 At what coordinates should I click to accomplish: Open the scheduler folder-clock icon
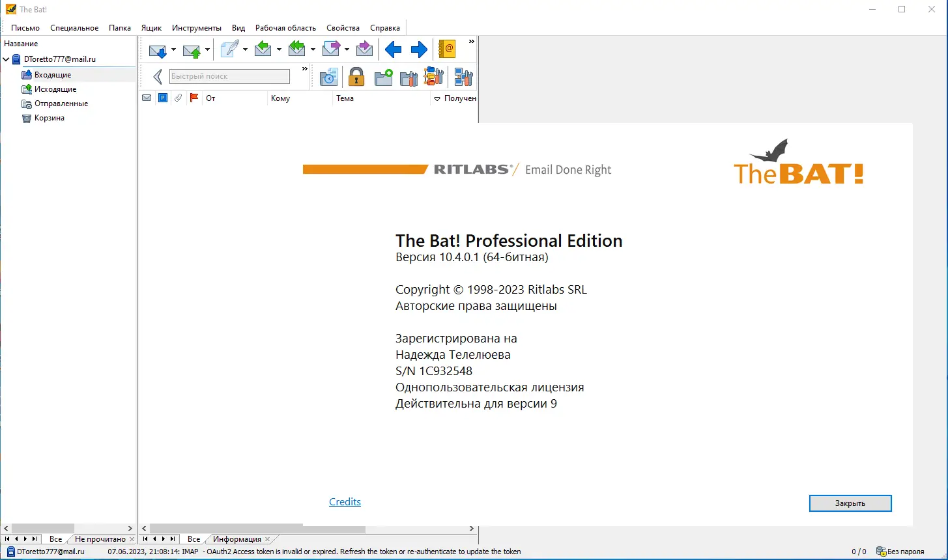point(329,77)
